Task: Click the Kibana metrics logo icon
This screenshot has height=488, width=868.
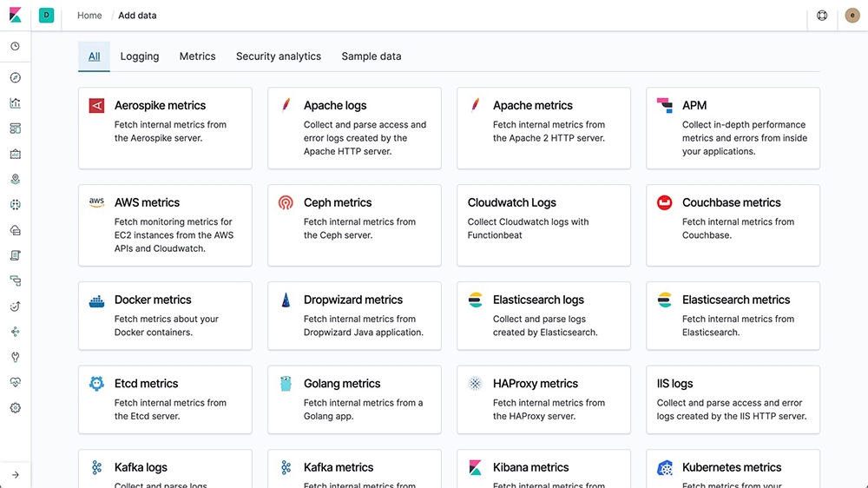Action: coord(475,467)
